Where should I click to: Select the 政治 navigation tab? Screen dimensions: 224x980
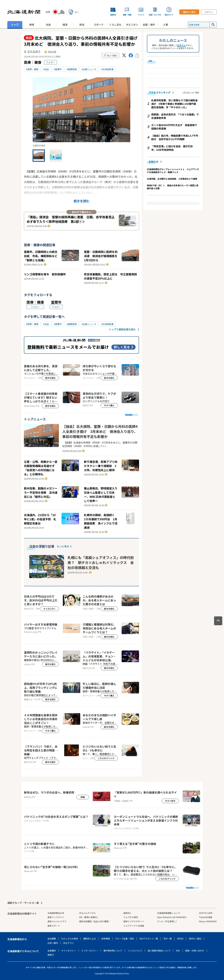coord(82,25)
